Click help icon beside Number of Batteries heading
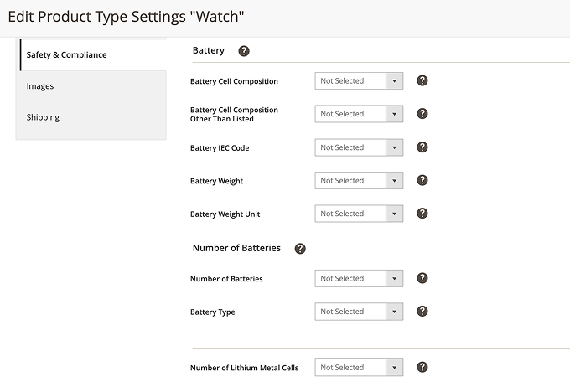Viewport: 570px width, 392px height. point(300,249)
